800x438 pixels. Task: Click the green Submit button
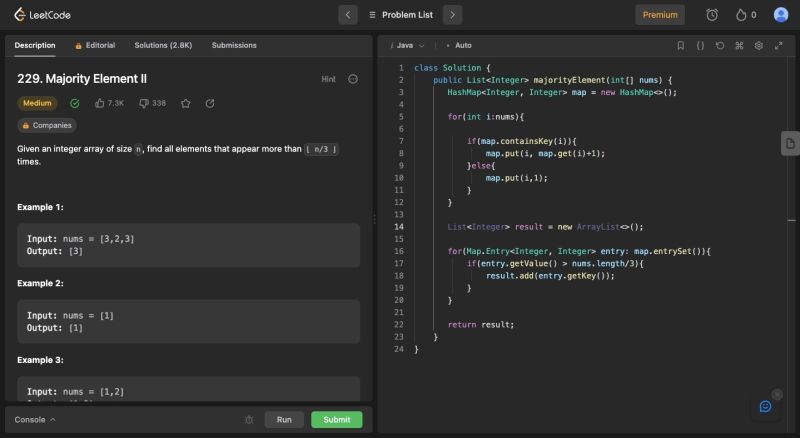(x=336, y=420)
